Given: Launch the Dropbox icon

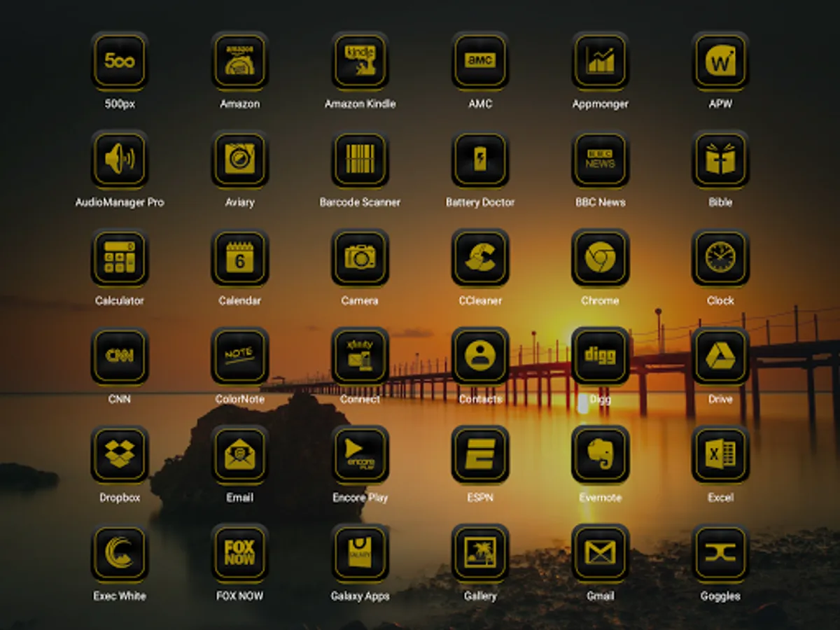Looking at the screenshot, I should point(120,455).
